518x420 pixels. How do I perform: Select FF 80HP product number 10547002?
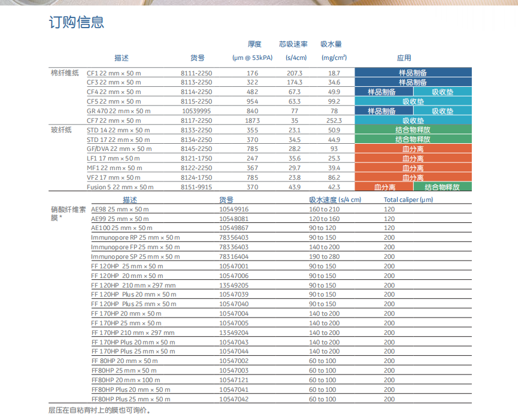pyautogui.click(x=234, y=361)
